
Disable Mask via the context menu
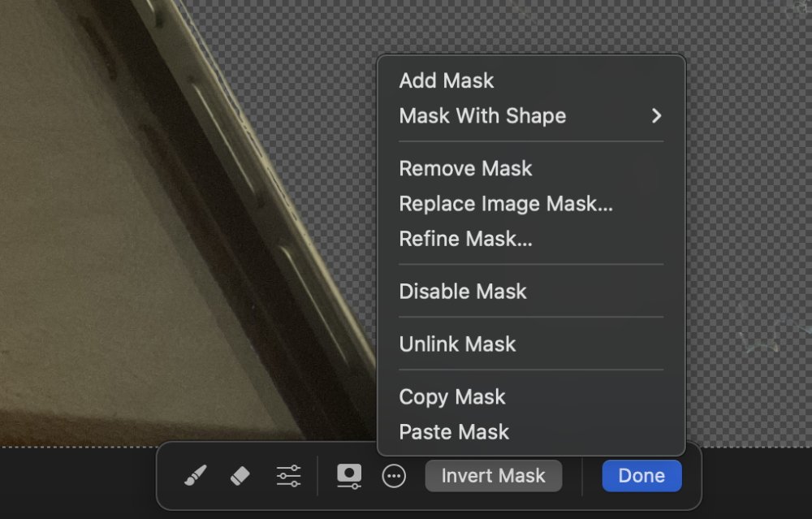click(x=463, y=292)
